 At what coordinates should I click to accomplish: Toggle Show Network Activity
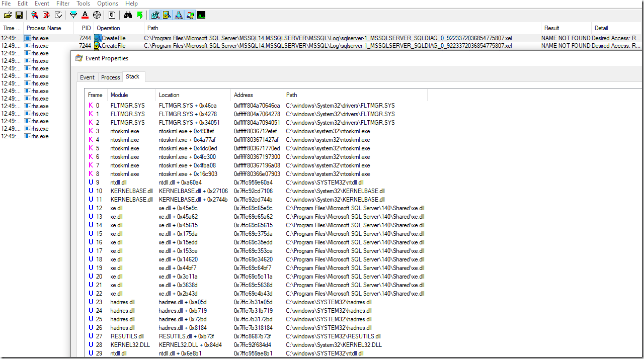click(x=178, y=15)
